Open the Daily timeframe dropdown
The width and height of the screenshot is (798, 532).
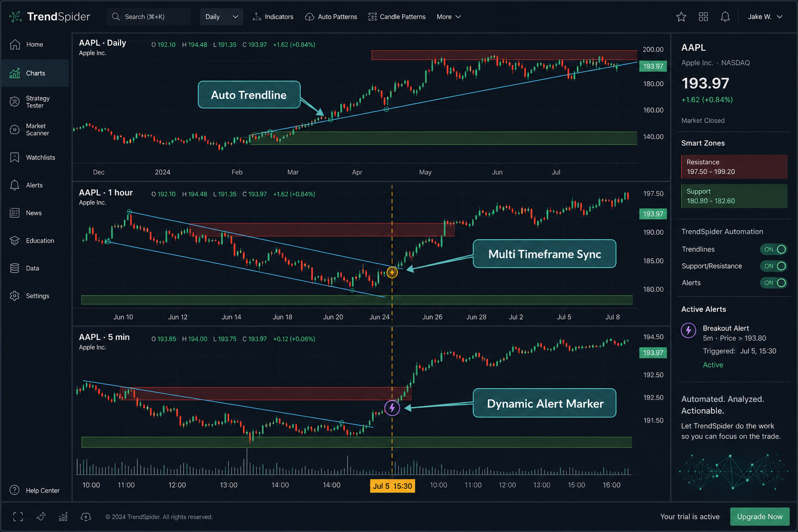click(x=222, y=17)
